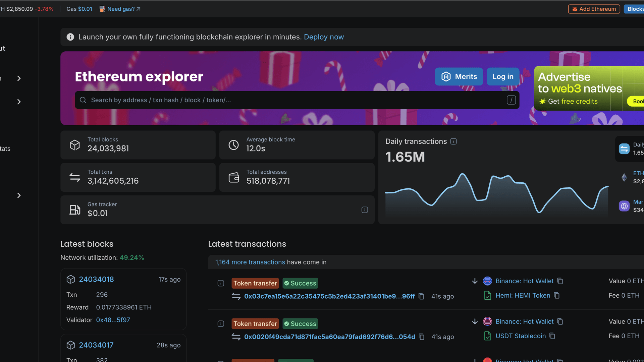Open the gas tracker info tooltip icon
Image resolution: width=644 pixels, height=362 pixels.
click(x=365, y=210)
